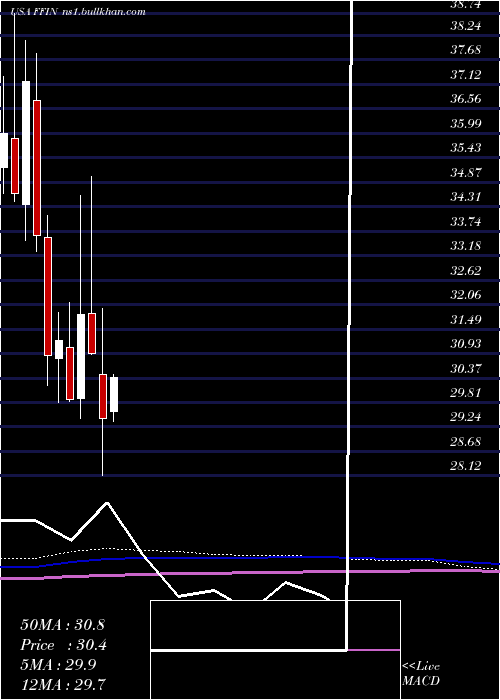Click the '<<Live MACD' label
Screen dimensions: 500x700
[421, 674]
